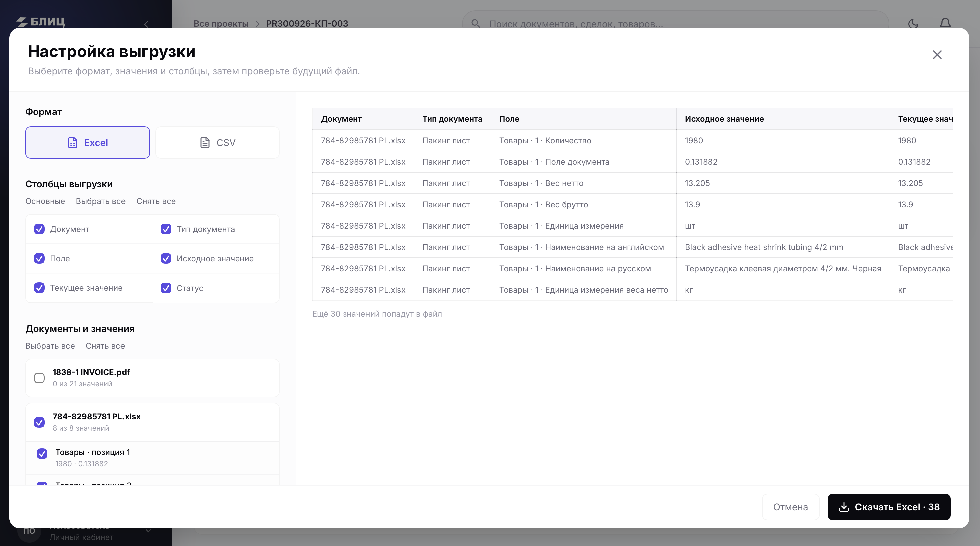Click Выбрать все under Документы и значения
This screenshot has width=980, height=546.
tap(50, 346)
